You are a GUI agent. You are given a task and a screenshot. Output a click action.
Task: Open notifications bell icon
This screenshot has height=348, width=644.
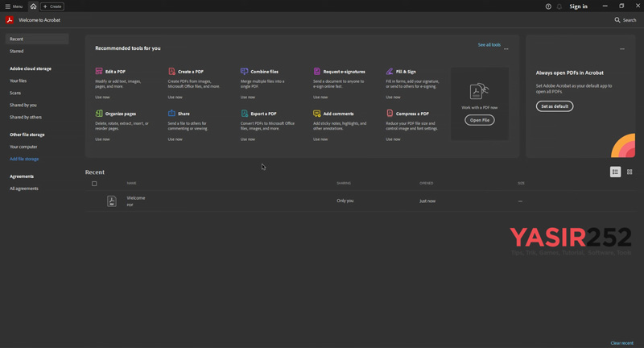(559, 6)
